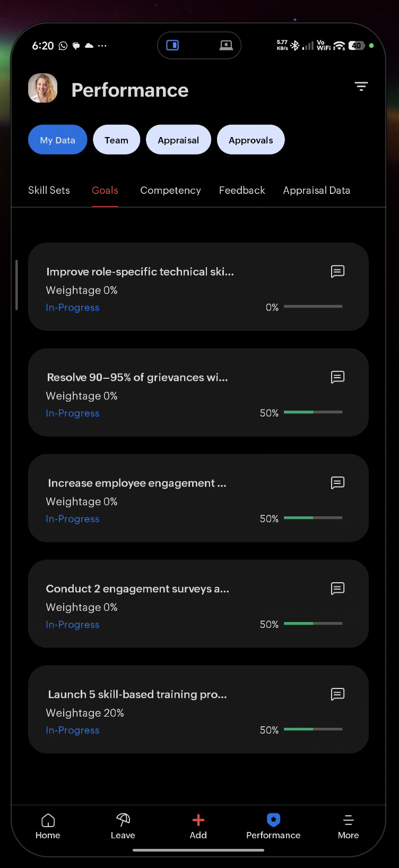Select the My Data pill
The height and width of the screenshot is (868, 399).
point(57,140)
